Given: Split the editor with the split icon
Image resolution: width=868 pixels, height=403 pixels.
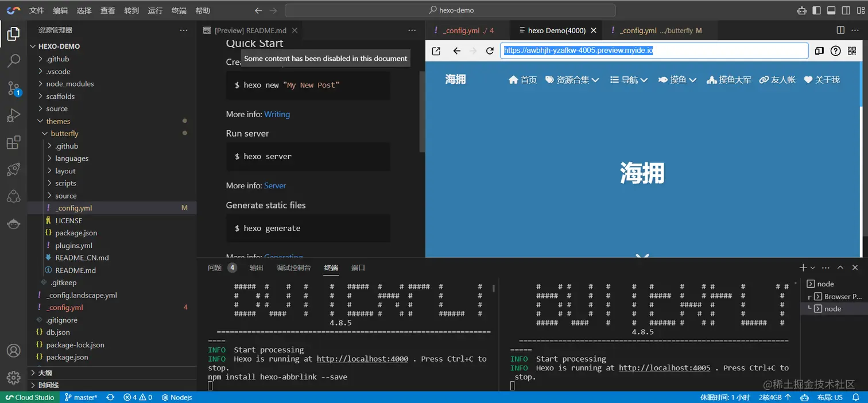Looking at the screenshot, I should coord(840,30).
